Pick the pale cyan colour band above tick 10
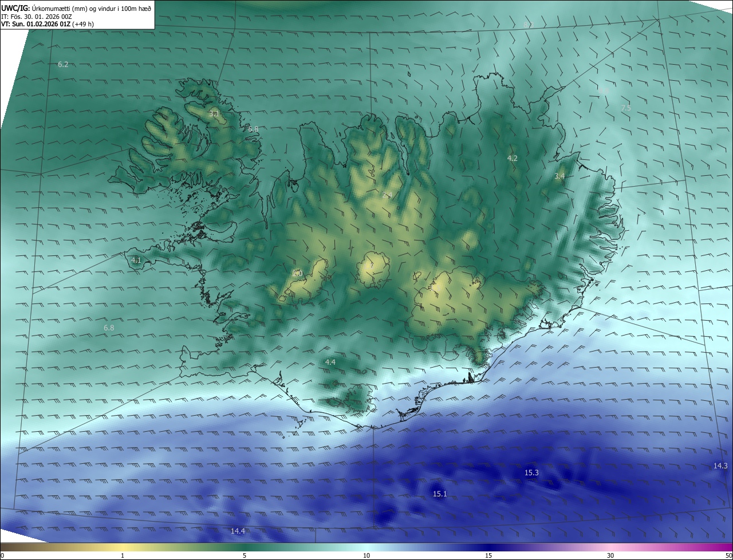Viewport: 733px width, 560px height. tap(366, 547)
